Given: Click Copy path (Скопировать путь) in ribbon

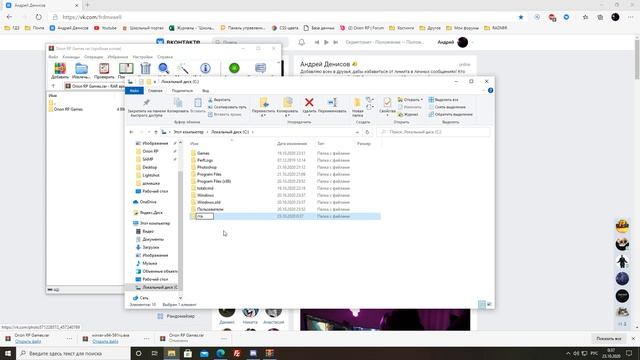Looking at the screenshot, I should pos(227,107).
